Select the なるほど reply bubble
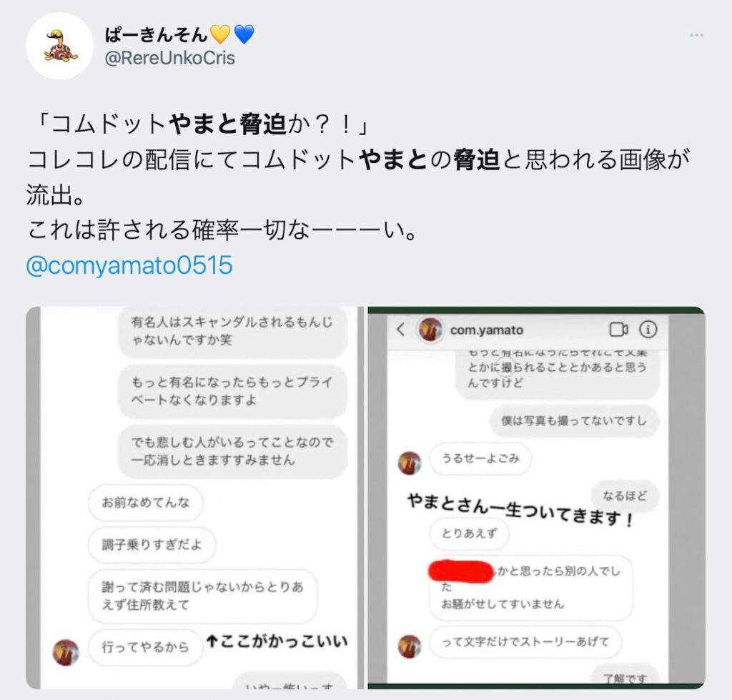Image resolution: width=732 pixels, height=700 pixels. click(625, 496)
